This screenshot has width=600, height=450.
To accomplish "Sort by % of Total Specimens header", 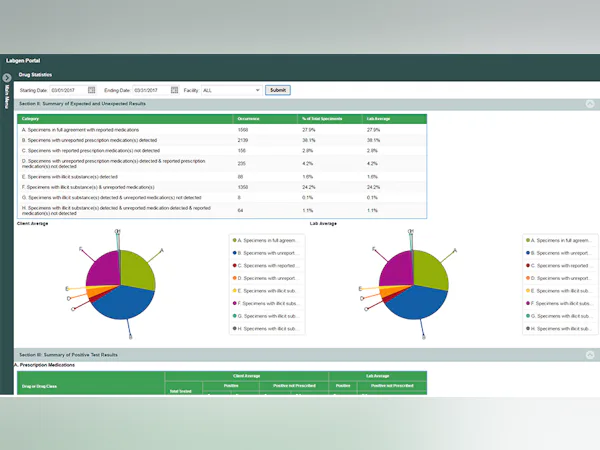I will (329, 119).
